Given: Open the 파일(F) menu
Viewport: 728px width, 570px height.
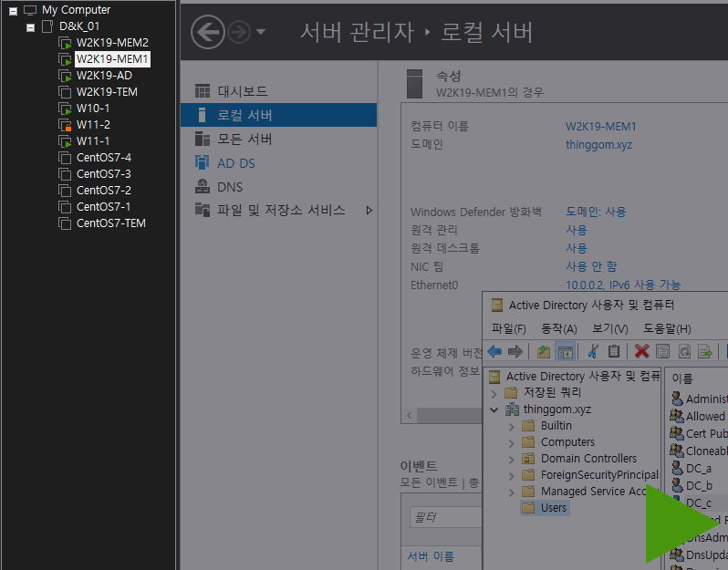Looking at the screenshot, I should point(509,328).
